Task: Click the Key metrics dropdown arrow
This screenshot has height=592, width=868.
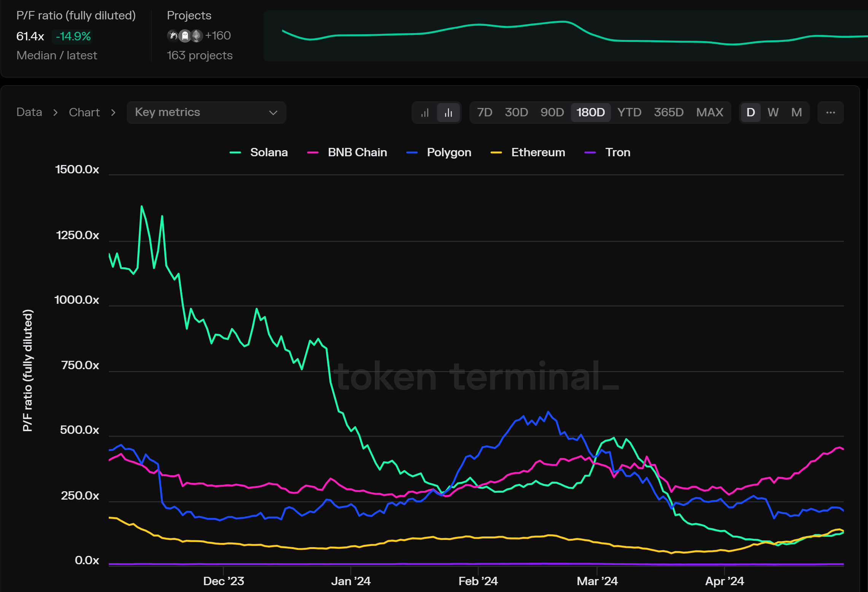Action: tap(273, 113)
